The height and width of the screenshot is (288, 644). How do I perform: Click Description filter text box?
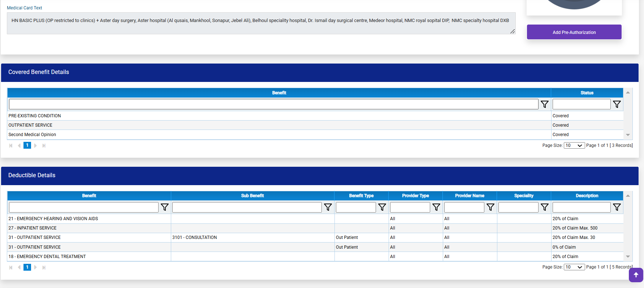click(581, 207)
